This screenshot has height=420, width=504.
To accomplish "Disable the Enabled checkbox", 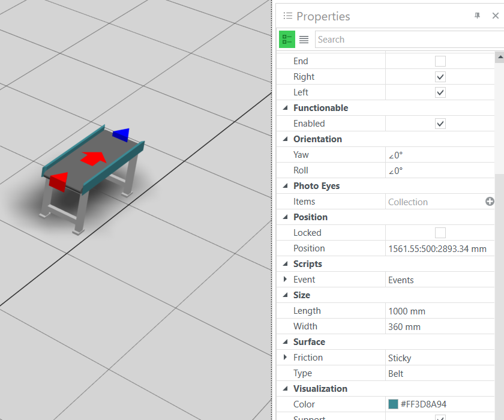I will coord(440,124).
